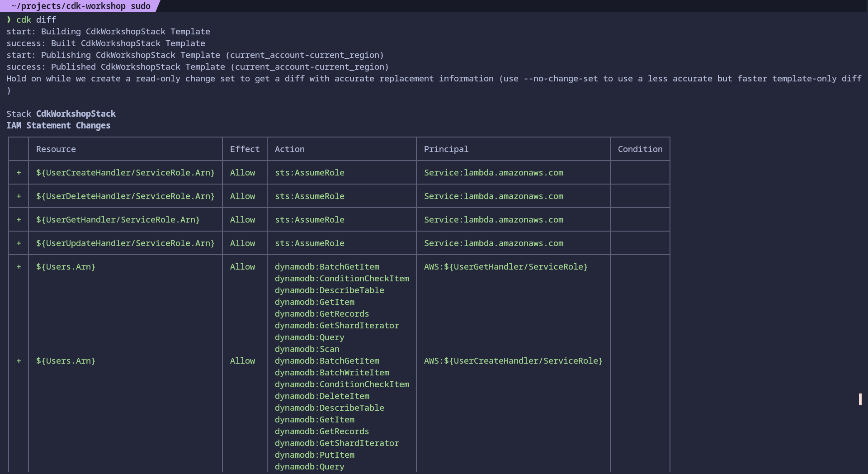Click dynamodb:BatchGetItem beside AWS:${UserGetHandler/ServiceRole}

[x=327, y=267]
